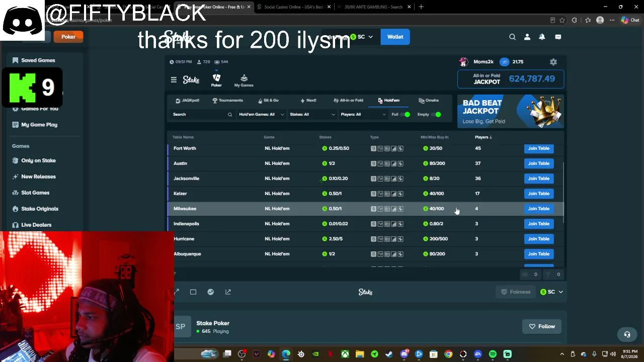
Task: Open the live stats icon below game
Action: [211, 292]
